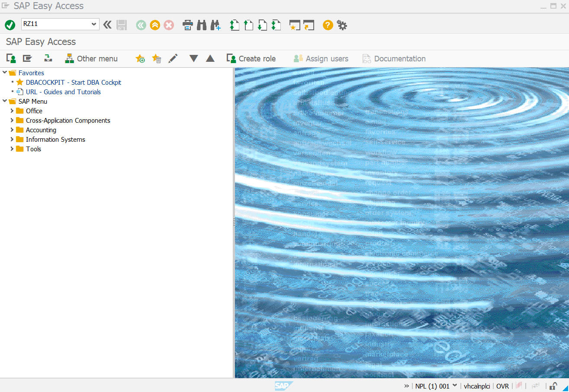Open the NPL (1) 001 system dropdown

point(455,386)
